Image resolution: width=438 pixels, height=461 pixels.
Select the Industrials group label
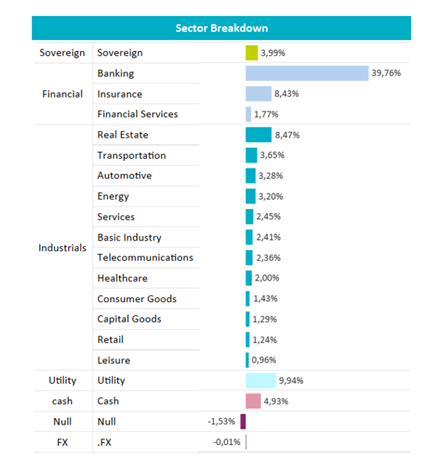coord(62,248)
